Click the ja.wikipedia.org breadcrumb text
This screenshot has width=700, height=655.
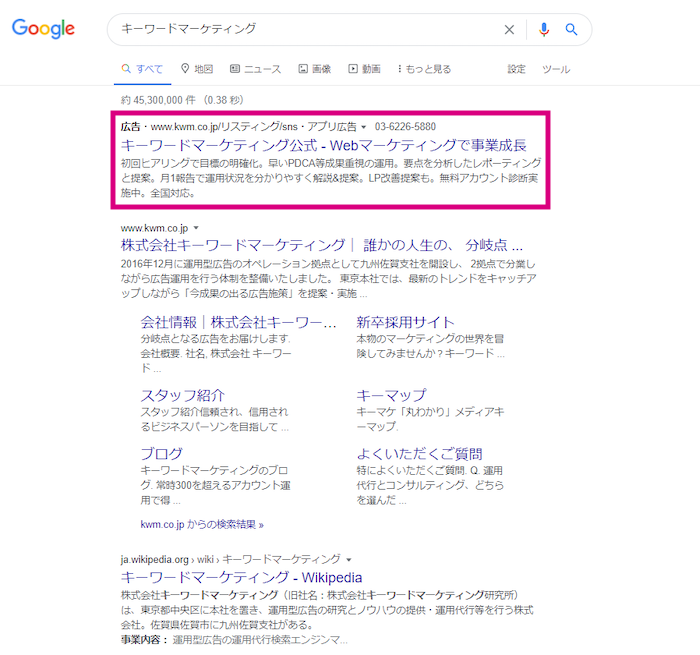(154, 559)
